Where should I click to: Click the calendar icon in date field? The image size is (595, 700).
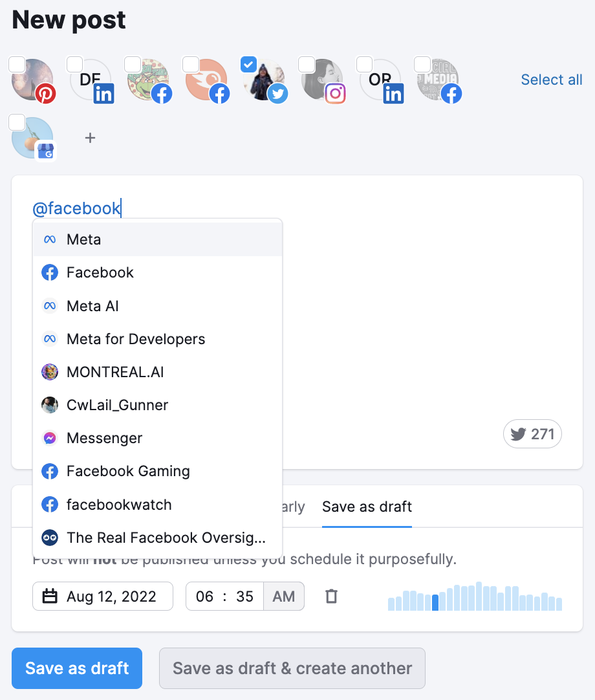pos(50,596)
